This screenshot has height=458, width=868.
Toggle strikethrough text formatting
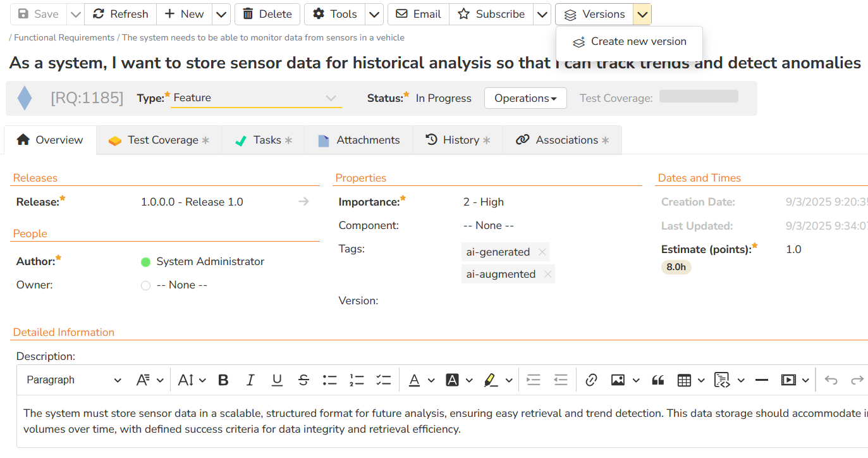tap(303, 380)
